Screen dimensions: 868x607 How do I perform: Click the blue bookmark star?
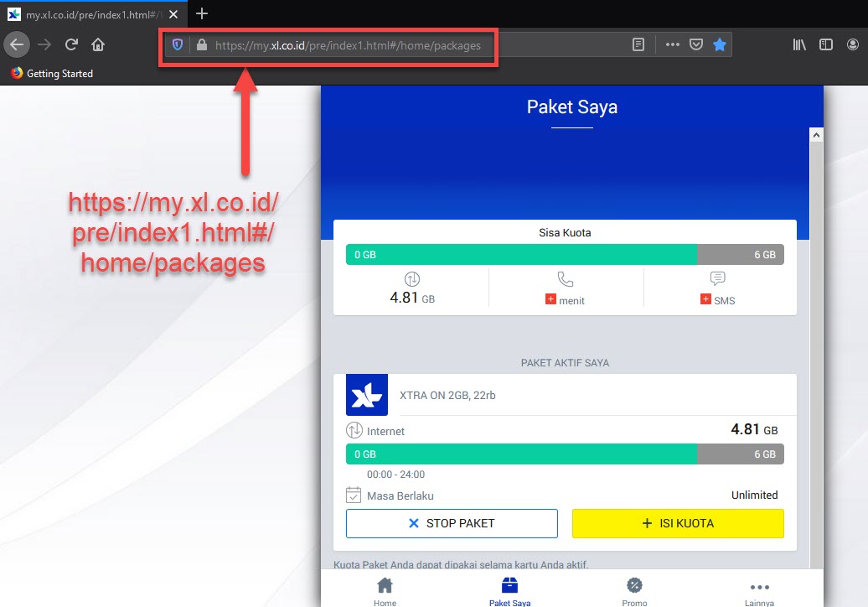(720, 44)
